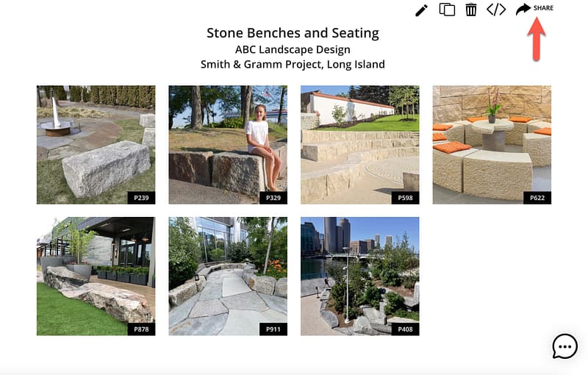This screenshot has height=375, width=588.
Task: Click the duplicate collection icon
Action: click(x=447, y=10)
